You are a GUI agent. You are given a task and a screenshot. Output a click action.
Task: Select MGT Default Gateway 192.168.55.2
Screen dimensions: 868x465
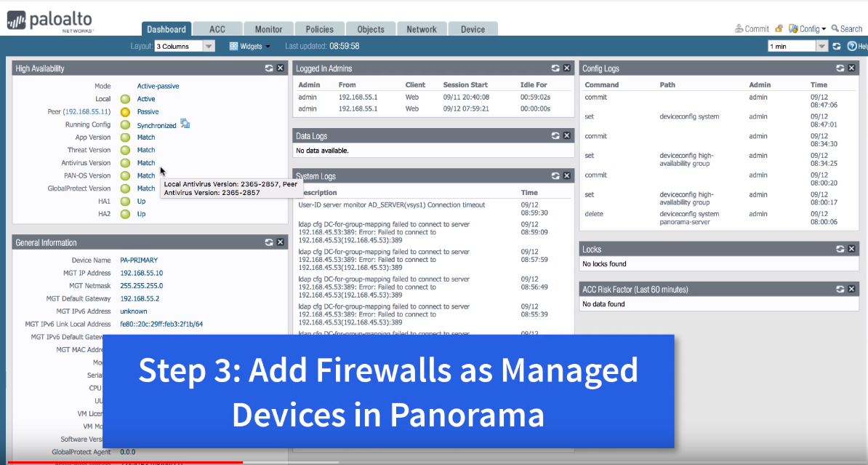(x=140, y=298)
